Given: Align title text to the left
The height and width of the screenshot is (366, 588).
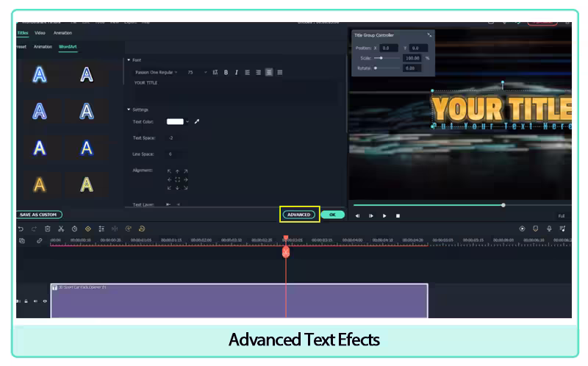Looking at the screenshot, I should tap(247, 72).
